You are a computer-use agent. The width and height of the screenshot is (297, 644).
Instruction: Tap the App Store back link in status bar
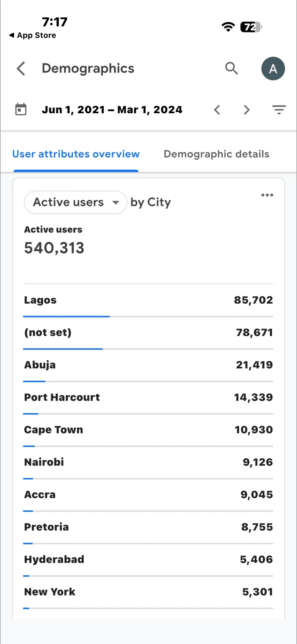[33, 35]
